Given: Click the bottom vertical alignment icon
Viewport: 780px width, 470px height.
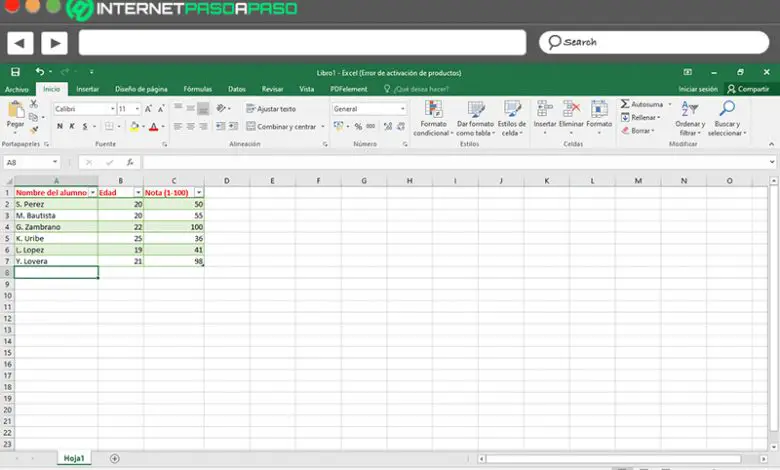Looking at the screenshot, I should (x=203, y=108).
